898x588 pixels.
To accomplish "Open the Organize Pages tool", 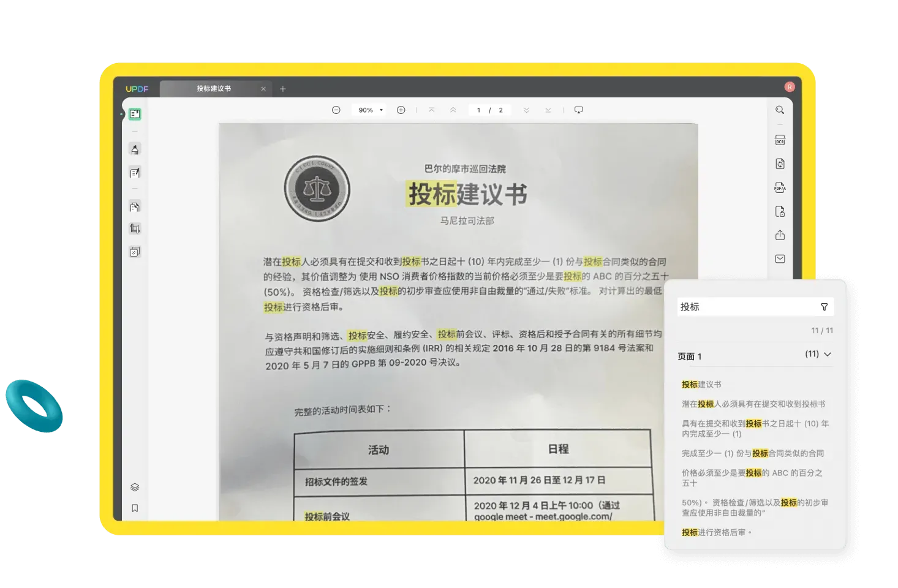I will click(135, 207).
